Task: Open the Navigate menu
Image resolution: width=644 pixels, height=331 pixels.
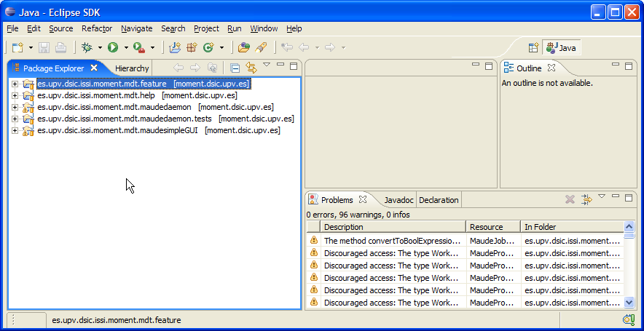Action: [x=137, y=28]
